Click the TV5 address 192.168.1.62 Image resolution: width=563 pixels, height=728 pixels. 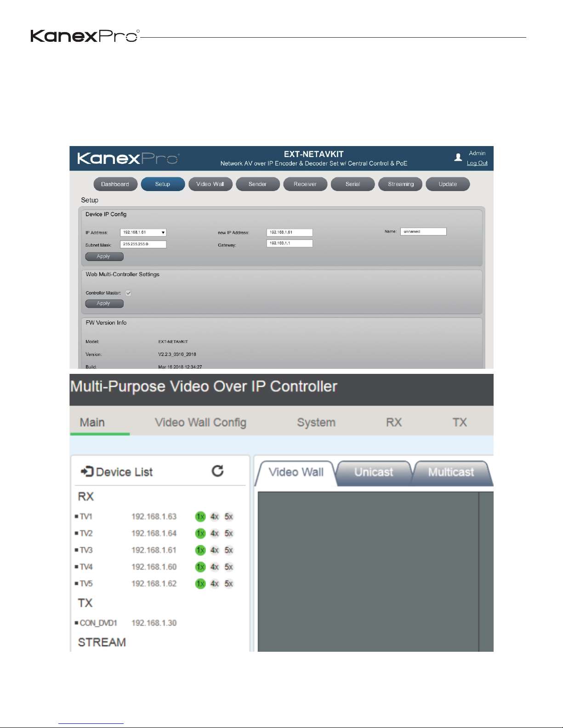[154, 584]
